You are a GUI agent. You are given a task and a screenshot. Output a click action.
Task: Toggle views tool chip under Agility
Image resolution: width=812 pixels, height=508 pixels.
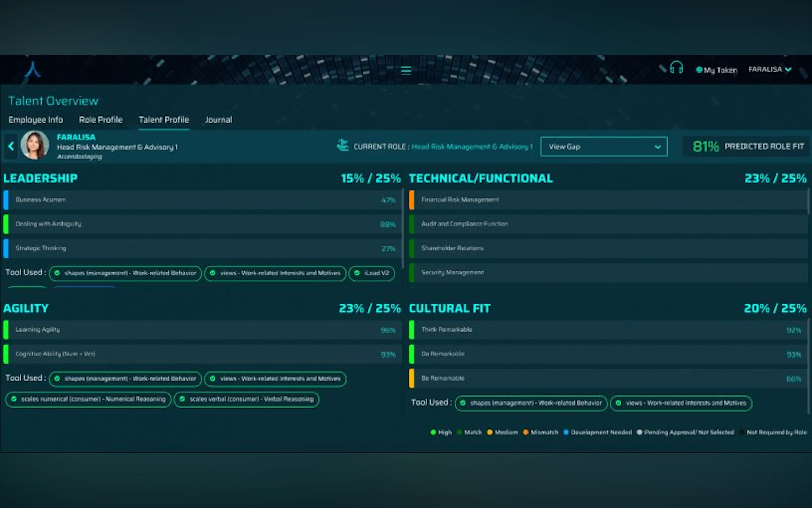tap(275, 379)
